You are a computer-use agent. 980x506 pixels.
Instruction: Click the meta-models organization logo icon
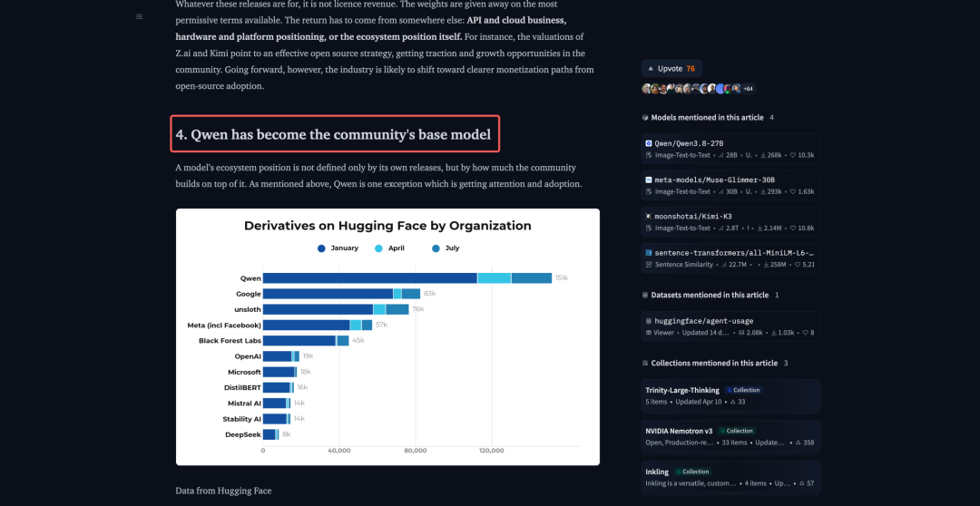tap(649, 180)
